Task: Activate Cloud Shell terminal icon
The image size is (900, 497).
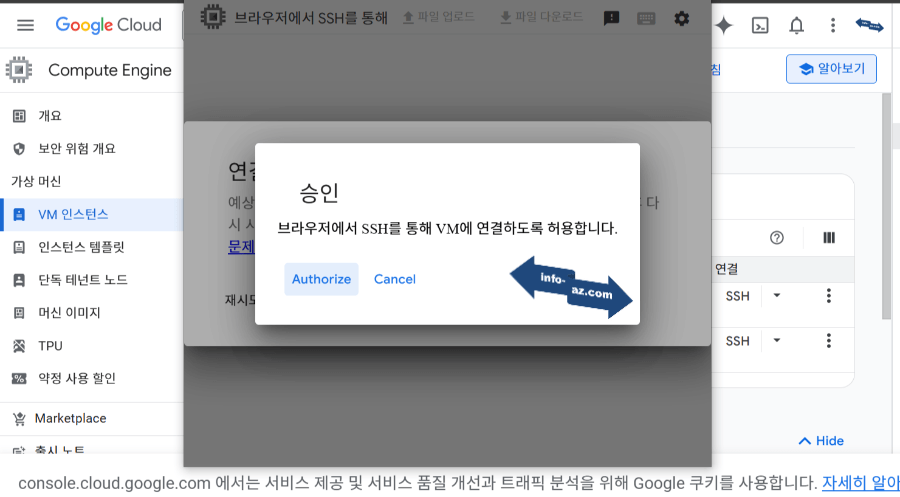Action: [760, 25]
